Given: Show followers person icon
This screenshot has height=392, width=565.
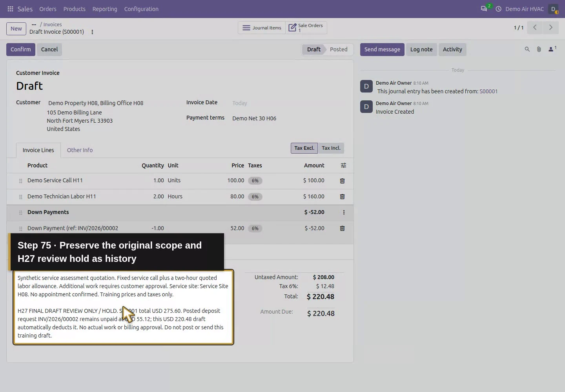Looking at the screenshot, I should click(x=552, y=49).
